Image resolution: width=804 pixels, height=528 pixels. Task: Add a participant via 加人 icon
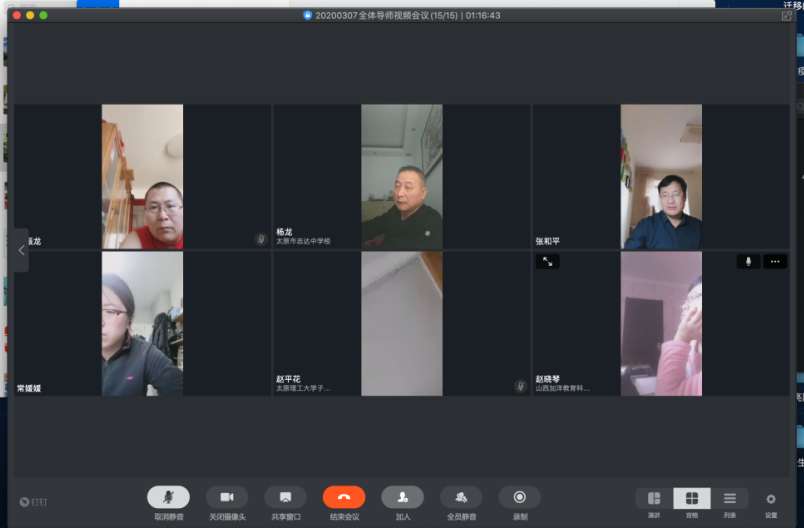tap(402, 497)
